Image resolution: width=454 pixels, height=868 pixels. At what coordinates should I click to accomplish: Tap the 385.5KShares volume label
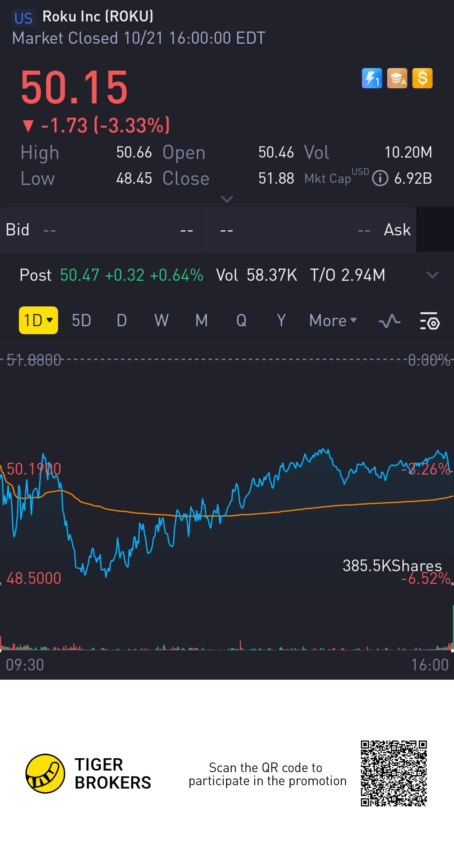(392, 565)
